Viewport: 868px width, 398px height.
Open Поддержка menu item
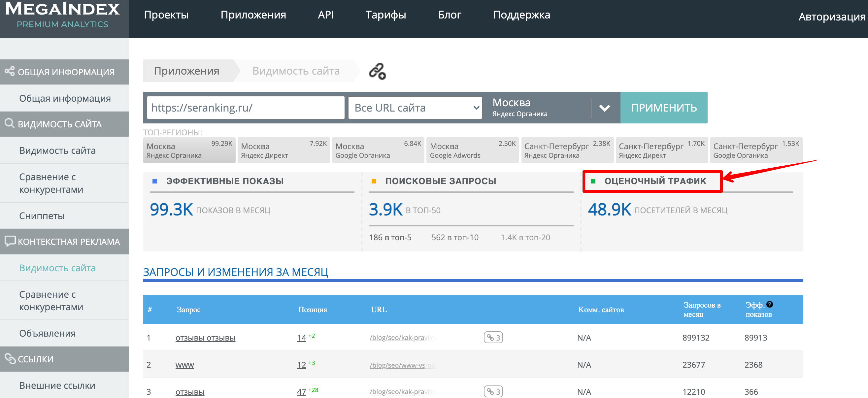click(521, 15)
